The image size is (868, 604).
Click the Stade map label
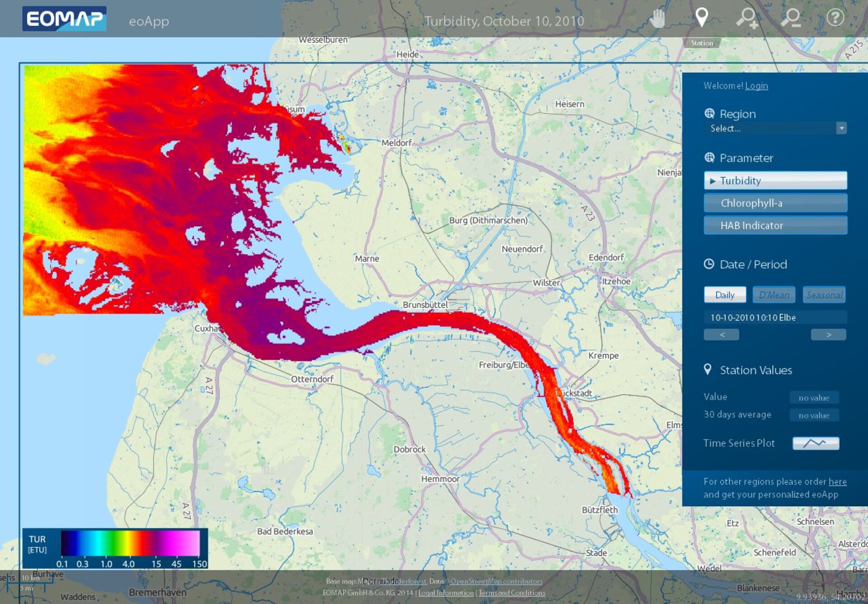point(596,552)
